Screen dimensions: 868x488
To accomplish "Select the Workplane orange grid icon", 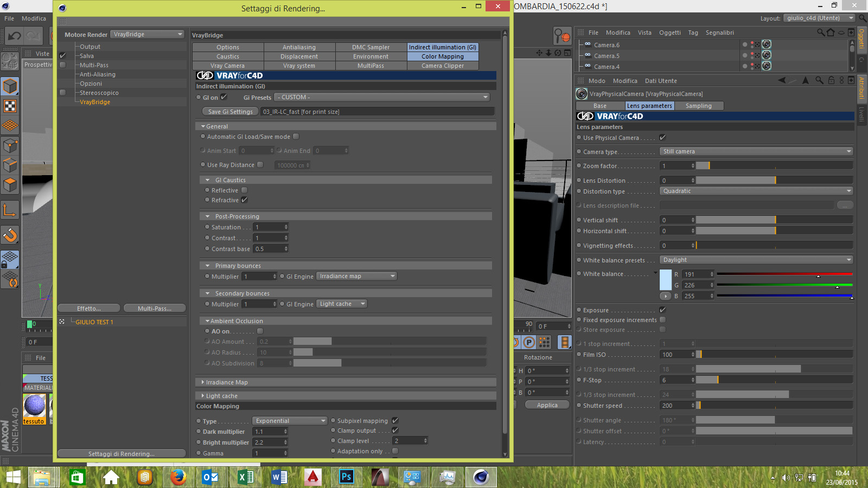I will 10,126.
